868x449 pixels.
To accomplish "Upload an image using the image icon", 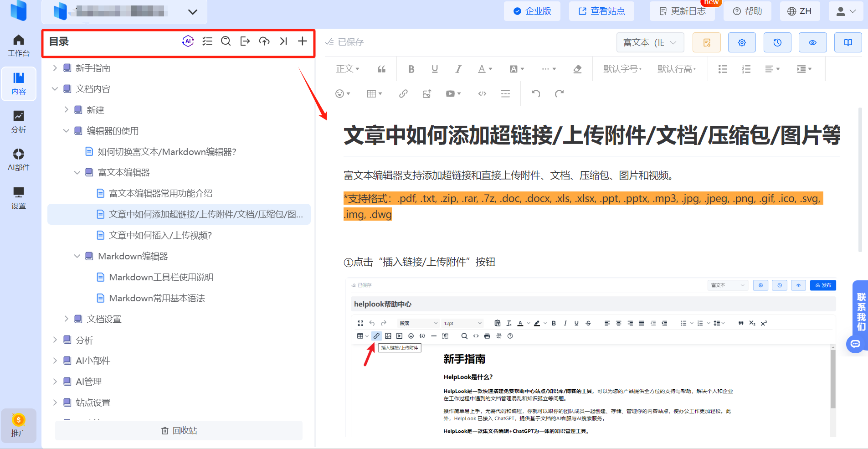I will click(427, 94).
